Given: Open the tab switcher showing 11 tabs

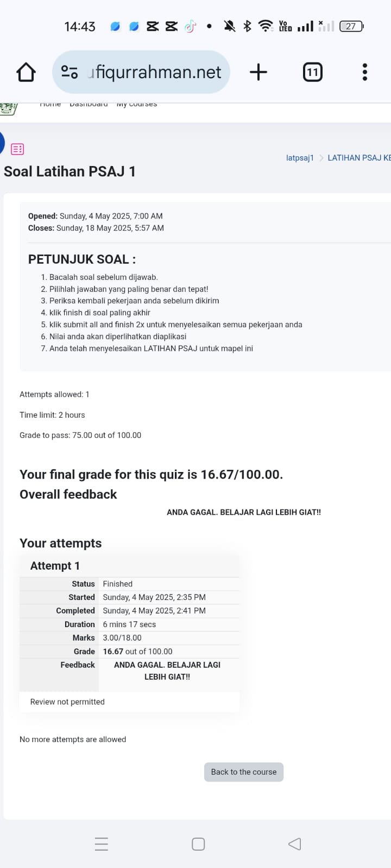Looking at the screenshot, I should click(x=312, y=72).
